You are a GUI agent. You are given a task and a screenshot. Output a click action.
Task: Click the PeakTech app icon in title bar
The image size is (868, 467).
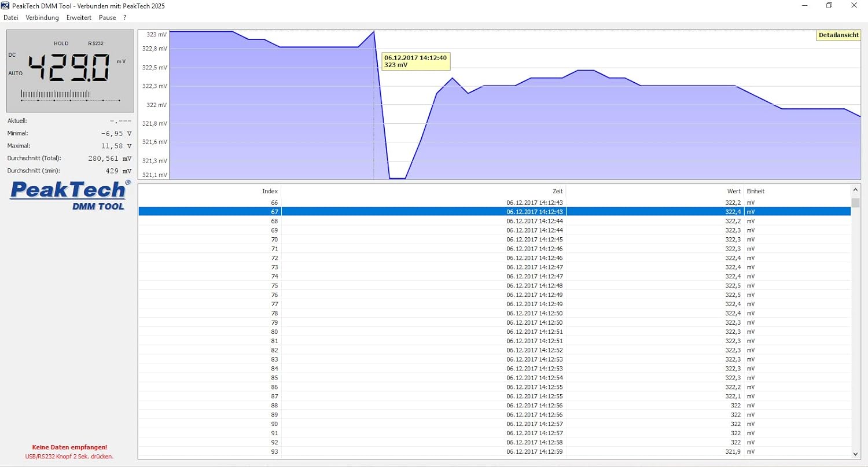pyautogui.click(x=6, y=5)
